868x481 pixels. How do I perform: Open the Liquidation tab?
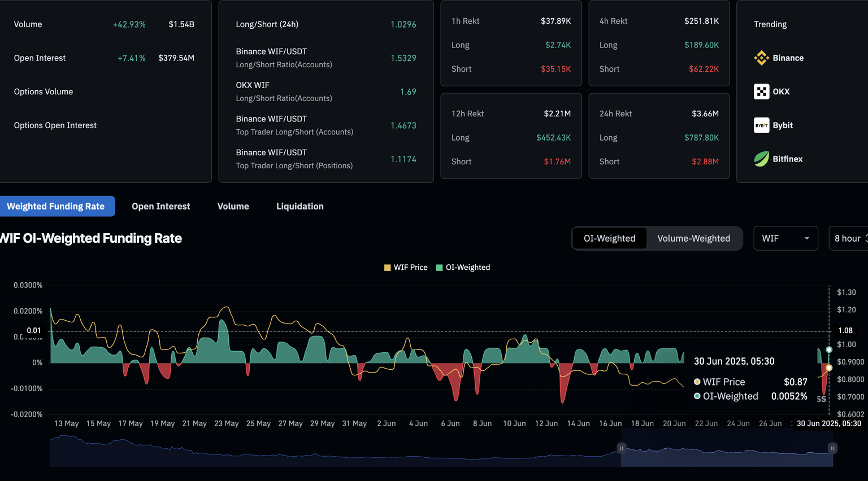(300, 207)
